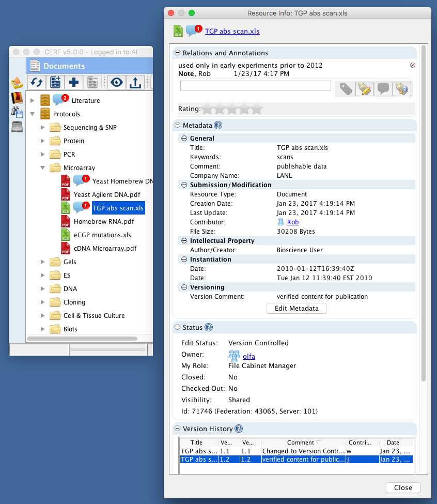This screenshot has width=437, height=504.
Task: Collapse the Version History section
Action: click(x=177, y=429)
